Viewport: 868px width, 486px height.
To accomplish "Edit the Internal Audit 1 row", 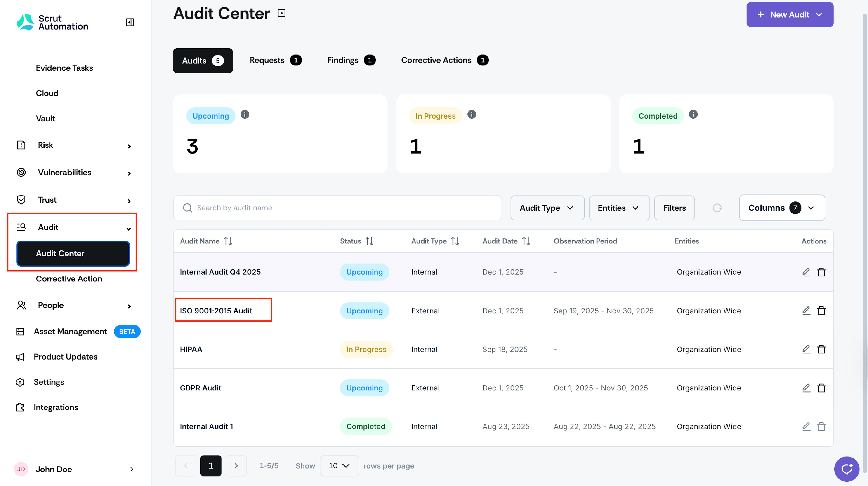I will [806, 426].
